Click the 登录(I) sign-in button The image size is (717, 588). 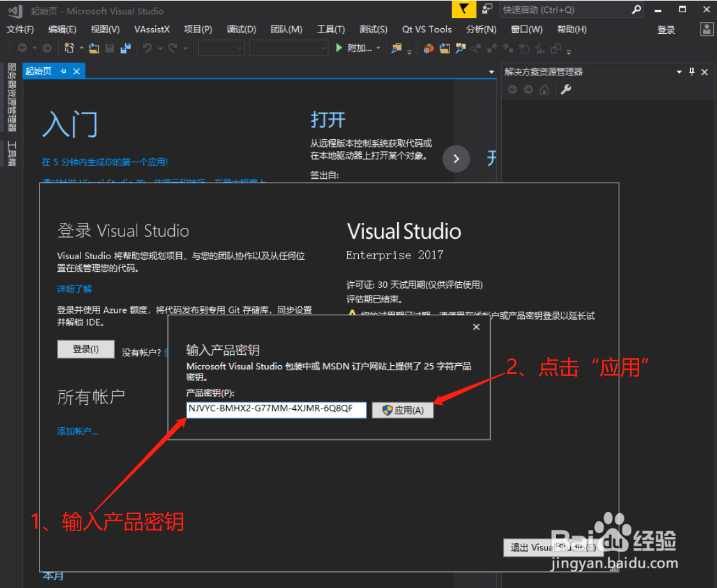[86, 349]
